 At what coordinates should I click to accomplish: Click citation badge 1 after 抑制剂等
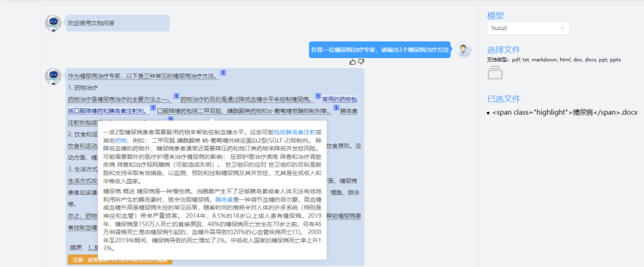(336, 107)
